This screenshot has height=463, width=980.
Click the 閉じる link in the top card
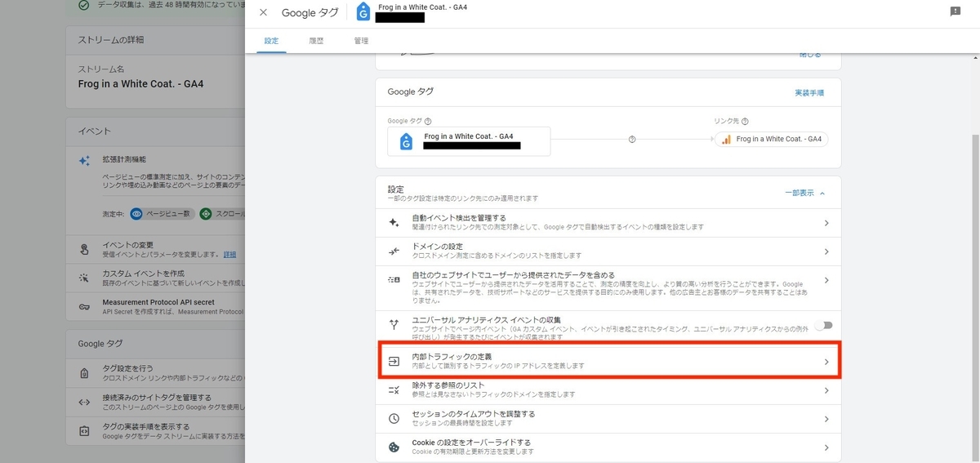pyautogui.click(x=810, y=55)
